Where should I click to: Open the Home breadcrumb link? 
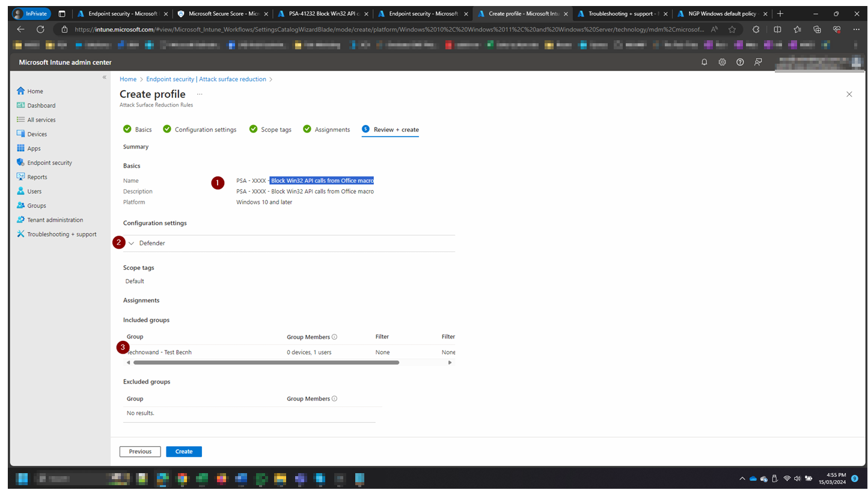128,79
